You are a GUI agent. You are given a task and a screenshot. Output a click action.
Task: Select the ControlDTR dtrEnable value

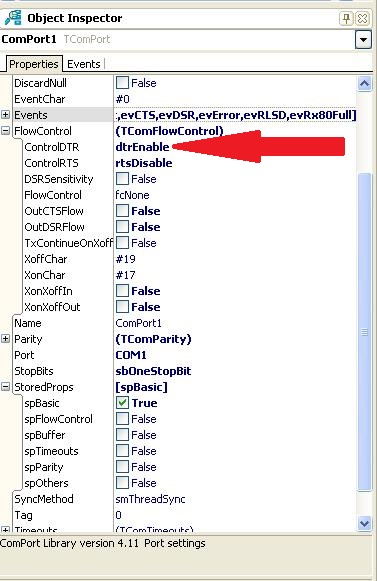[142, 147]
